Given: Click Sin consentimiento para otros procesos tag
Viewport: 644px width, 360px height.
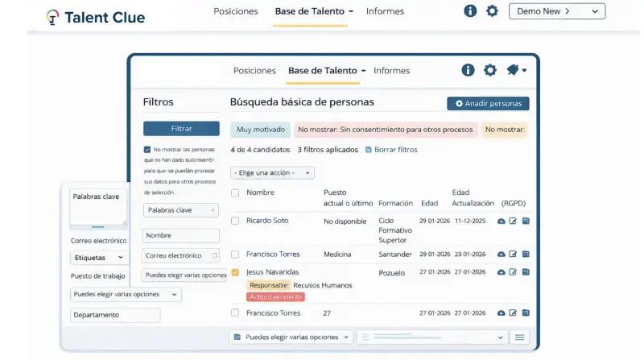Looking at the screenshot, I should tap(386, 130).
